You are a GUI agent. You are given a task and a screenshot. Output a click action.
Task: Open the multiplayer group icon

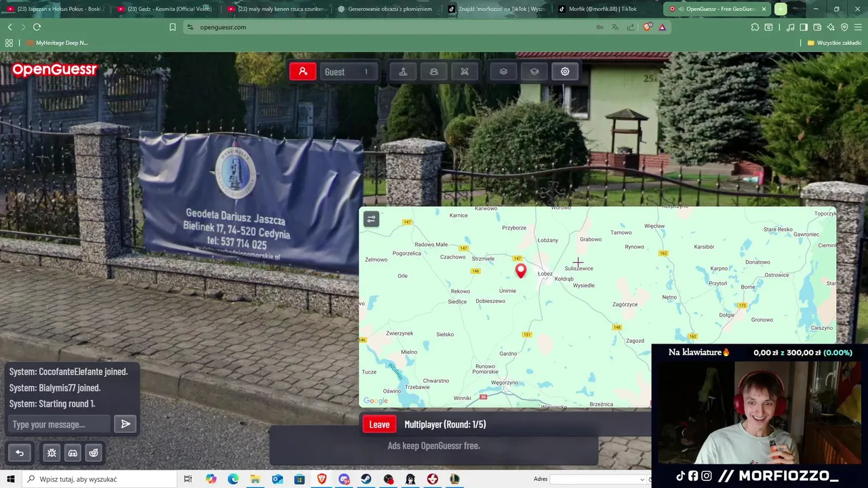pyautogui.click(x=434, y=71)
